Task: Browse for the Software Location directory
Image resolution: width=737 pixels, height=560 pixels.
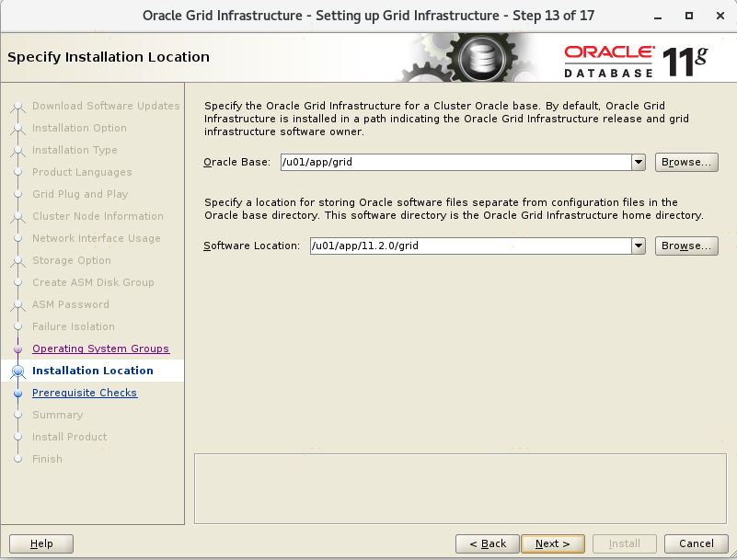Action: tap(686, 246)
